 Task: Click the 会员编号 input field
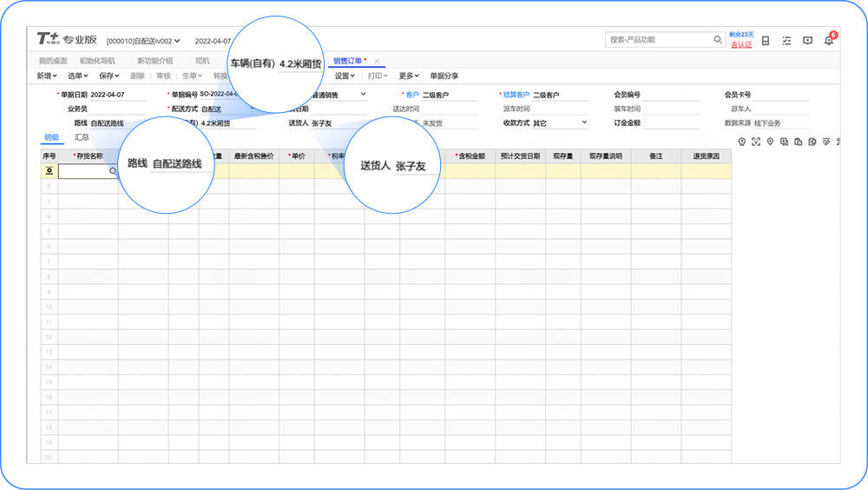pyautogui.click(x=671, y=95)
